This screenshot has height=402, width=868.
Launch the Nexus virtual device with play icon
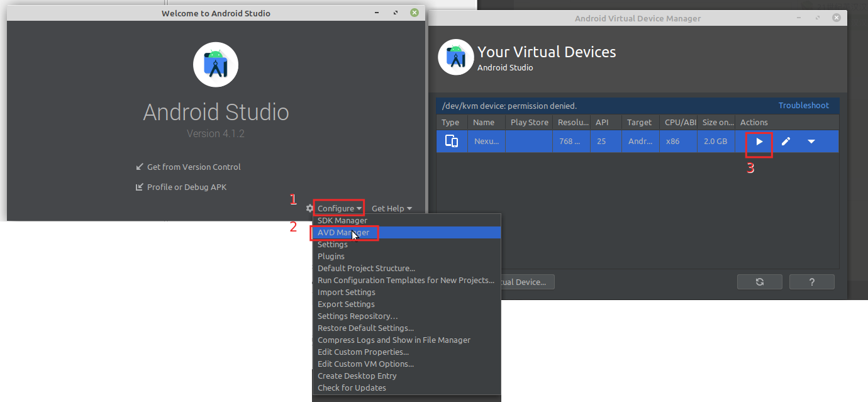[759, 142]
